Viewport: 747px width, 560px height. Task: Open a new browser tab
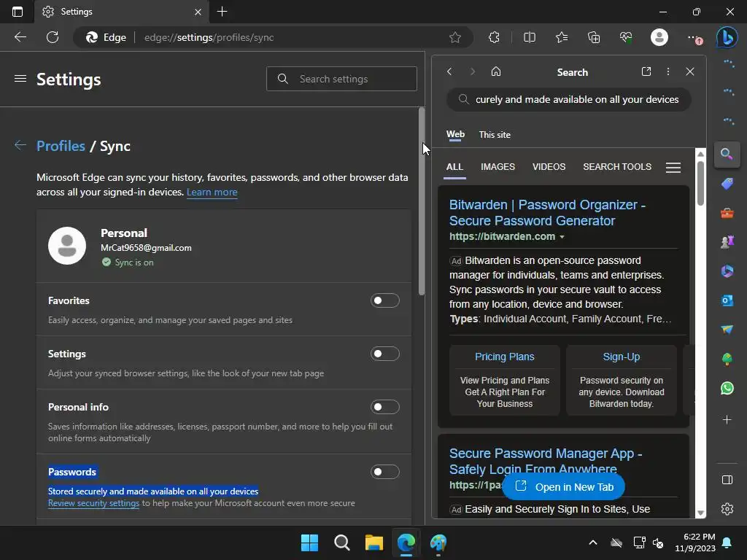[222, 12]
